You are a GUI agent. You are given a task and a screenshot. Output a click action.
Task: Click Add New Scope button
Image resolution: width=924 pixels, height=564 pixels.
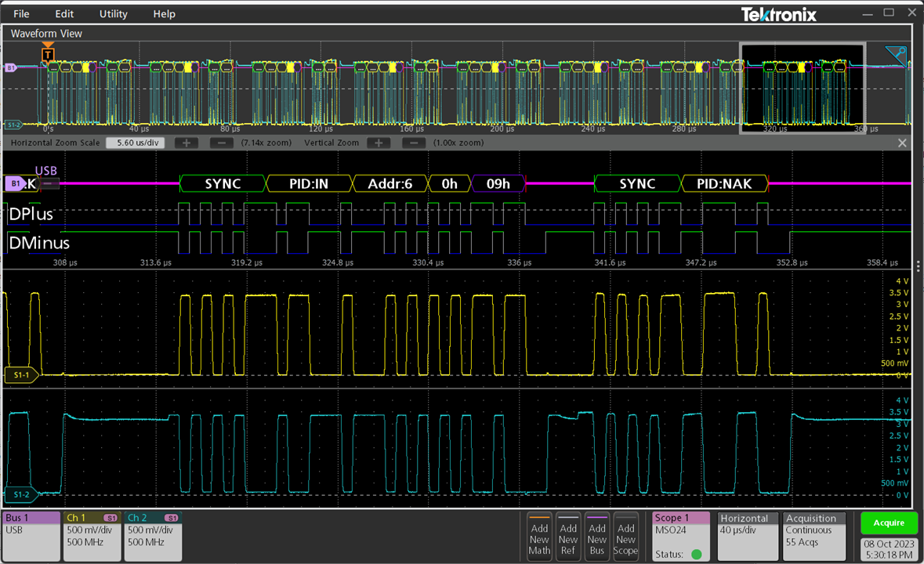tap(626, 537)
